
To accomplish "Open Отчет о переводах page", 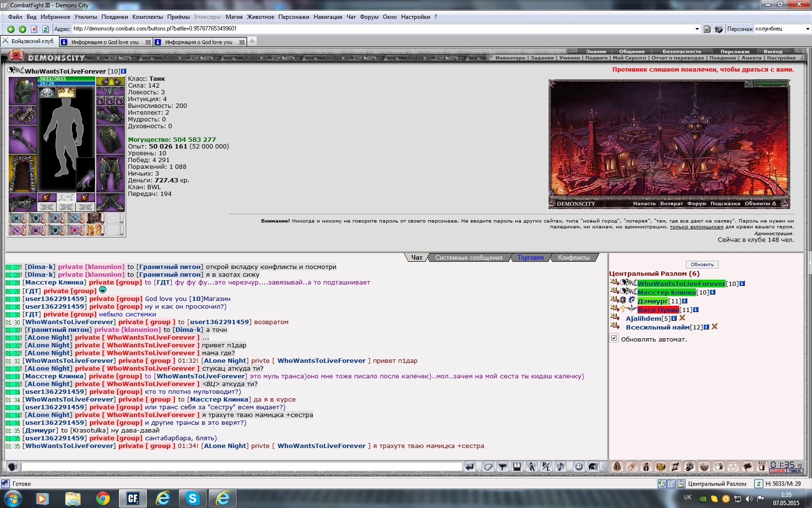I will [x=678, y=58].
